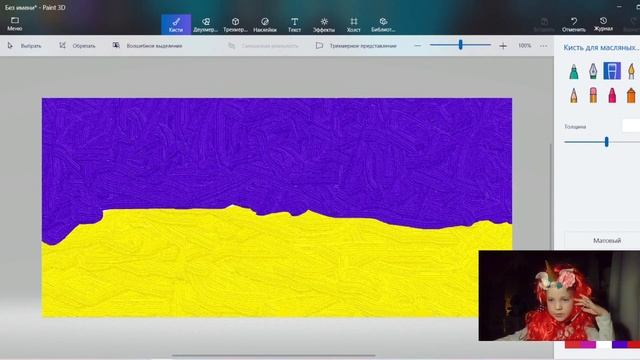Screen dimensions: 640x360
Task: Click the Толщина thickness slider handle
Action: tap(607, 142)
